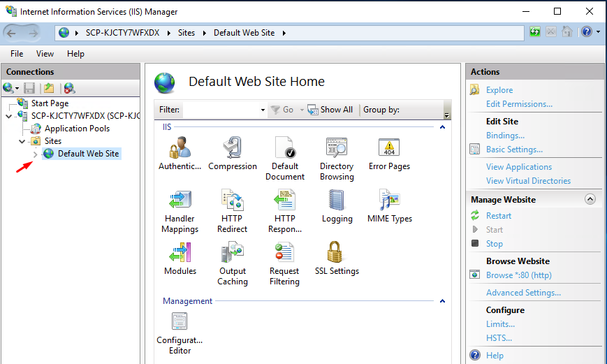Open the File menu
This screenshot has height=364, width=607.
tap(17, 54)
